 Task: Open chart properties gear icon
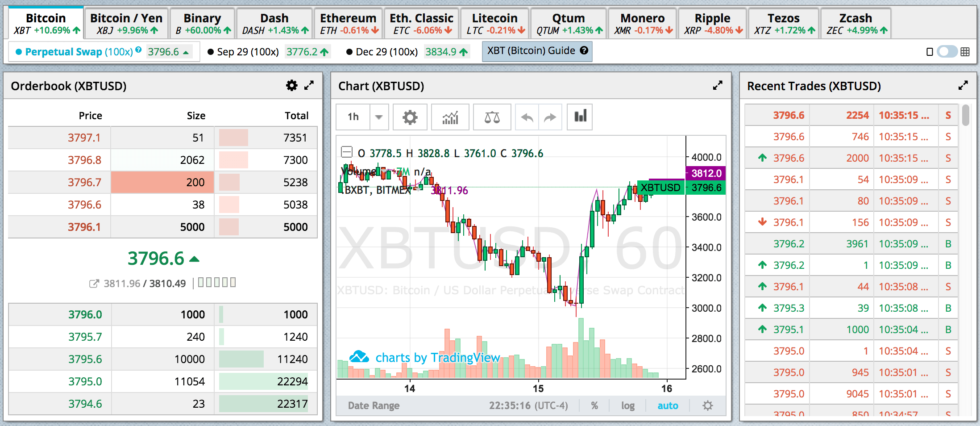click(x=410, y=117)
